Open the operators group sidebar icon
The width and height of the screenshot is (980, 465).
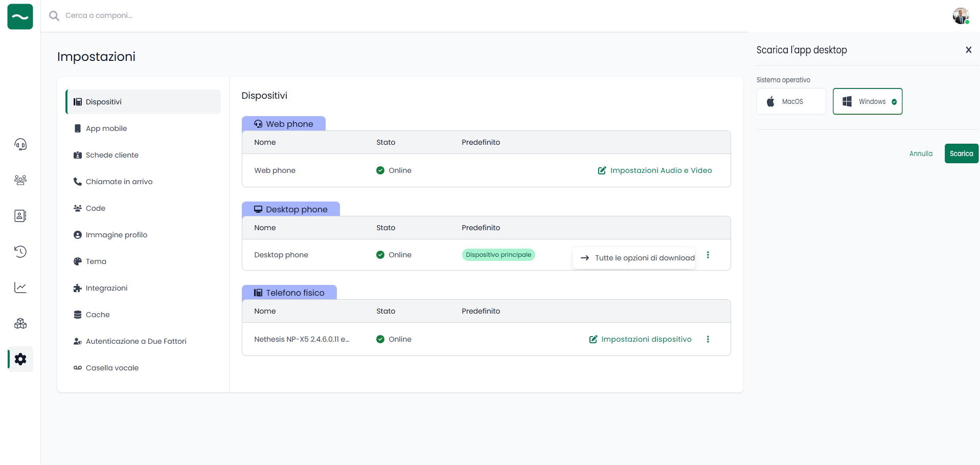click(x=20, y=180)
